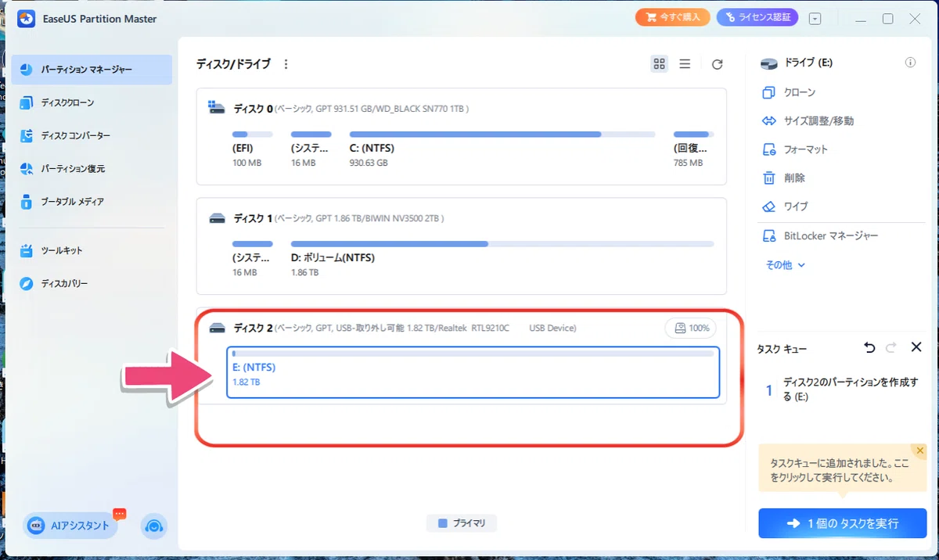Click the Disk 2 header

pyautogui.click(x=393, y=328)
